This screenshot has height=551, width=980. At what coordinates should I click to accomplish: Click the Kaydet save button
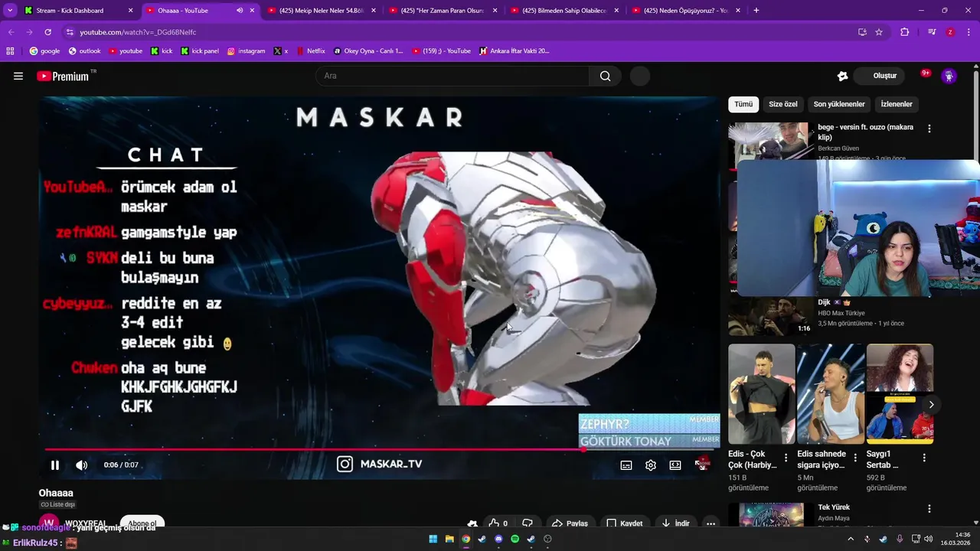click(x=625, y=523)
